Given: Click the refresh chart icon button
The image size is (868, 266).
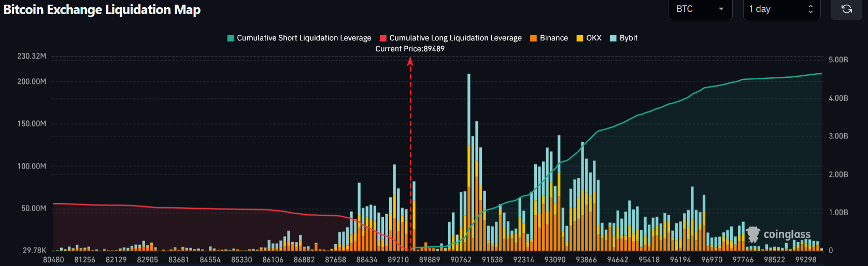Looking at the screenshot, I should point(846,9).
